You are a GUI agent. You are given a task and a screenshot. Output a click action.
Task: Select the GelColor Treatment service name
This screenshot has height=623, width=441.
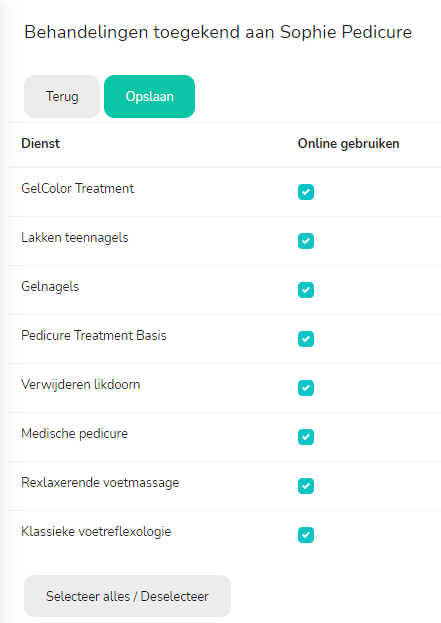coord(77,188)
